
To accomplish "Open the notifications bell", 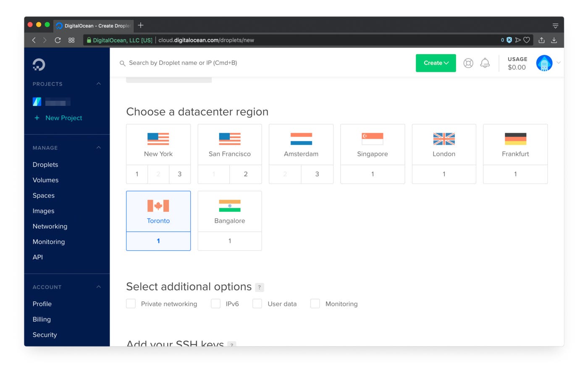I will 485,63.
